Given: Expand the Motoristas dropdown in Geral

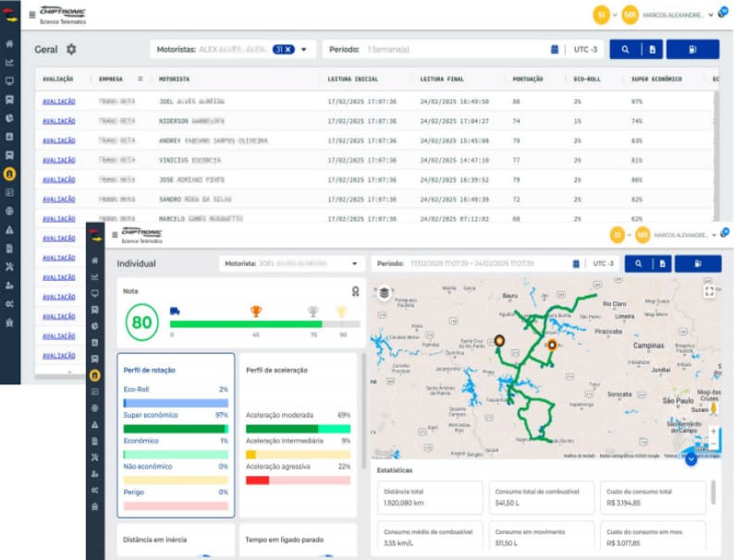Looking at the screenshot, I should tap(303, 49).
